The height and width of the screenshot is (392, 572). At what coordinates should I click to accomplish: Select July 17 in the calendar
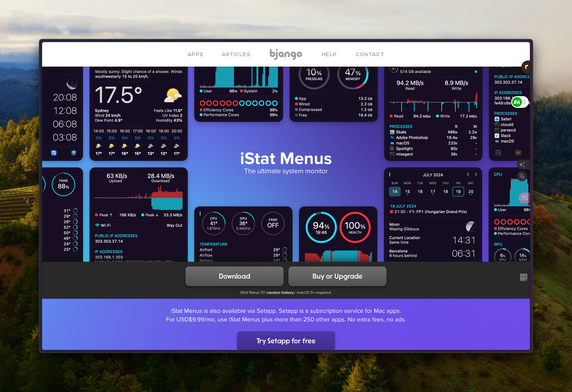coord(433,191)
